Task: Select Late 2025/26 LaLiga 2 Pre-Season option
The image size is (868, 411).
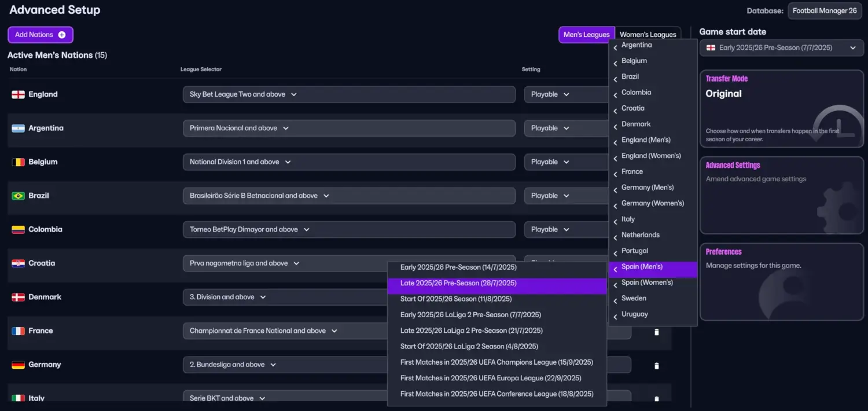Action: 497,331
